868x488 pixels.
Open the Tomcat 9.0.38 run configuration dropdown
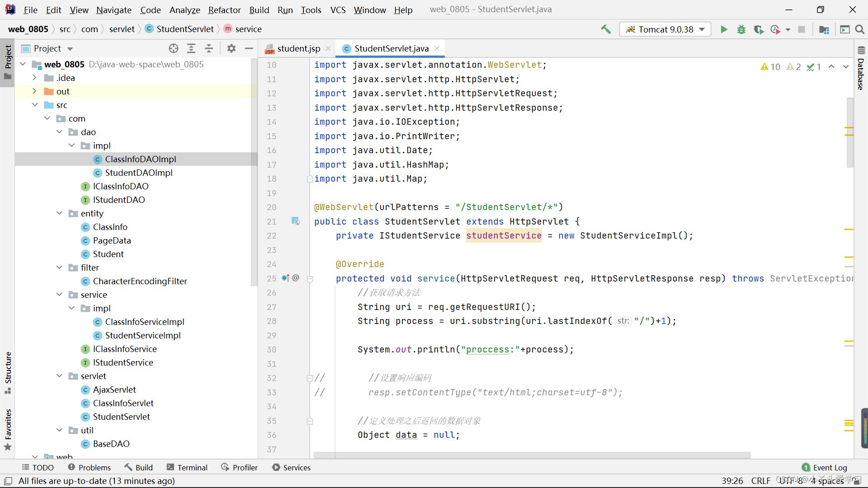pos(665,29)
